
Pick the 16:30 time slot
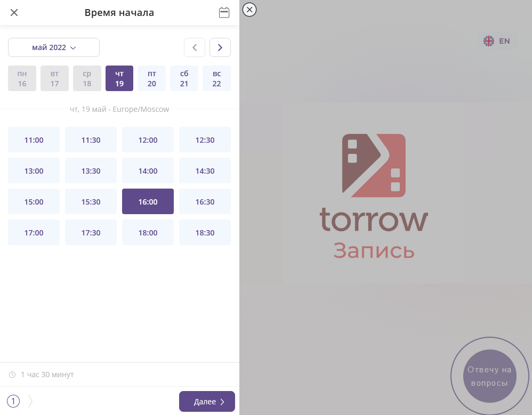(x=205, y=201)
